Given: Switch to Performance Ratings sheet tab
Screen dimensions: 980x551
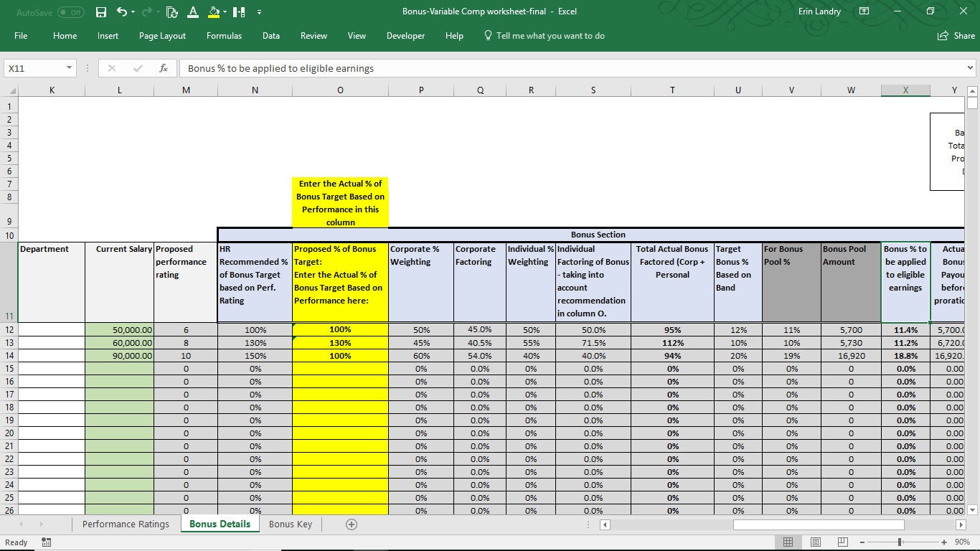Looking at the screenshot, I should (126, 524).
